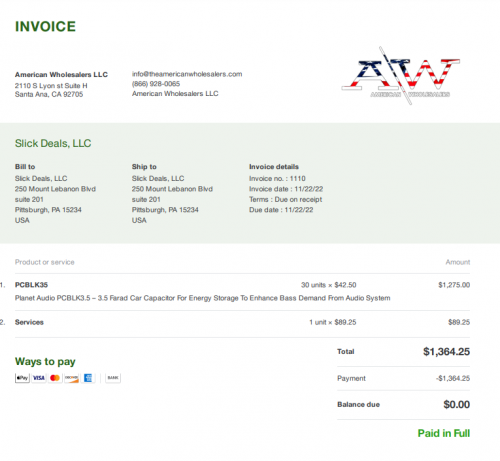Click the balance value $0.00
The width and height of the screenshot is (500, 461).
(457, 405)
